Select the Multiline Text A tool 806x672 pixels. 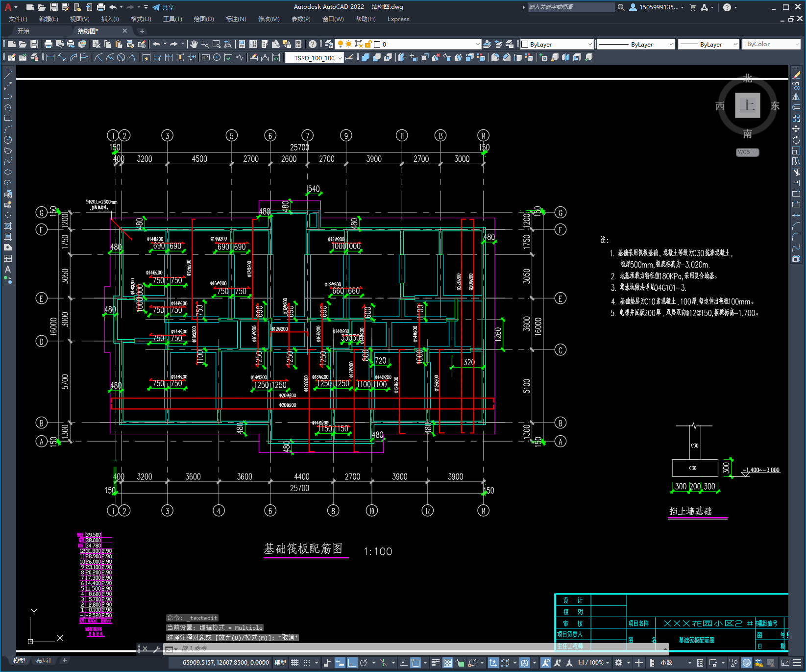(x=8, y=269)
